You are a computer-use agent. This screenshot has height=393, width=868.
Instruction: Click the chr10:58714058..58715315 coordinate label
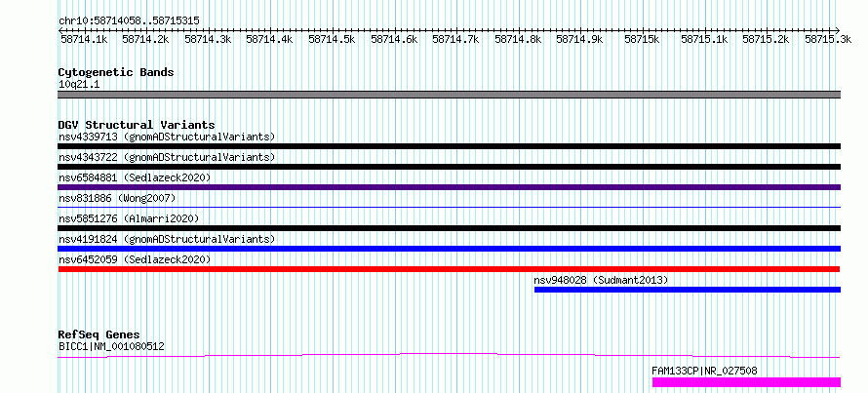point(129,21)
